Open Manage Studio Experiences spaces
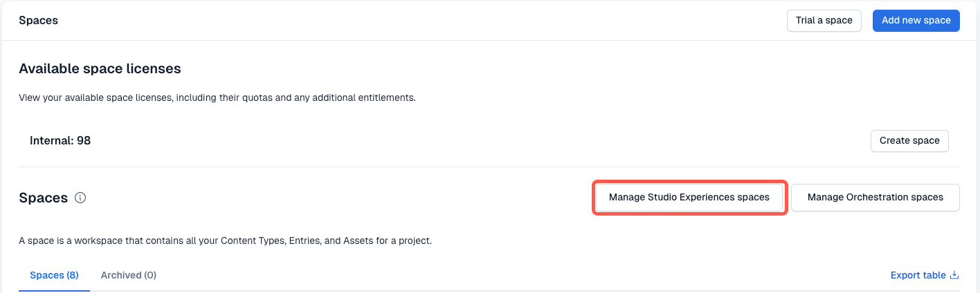The width and height of the screenshot is (980, 293). (689, 197)
